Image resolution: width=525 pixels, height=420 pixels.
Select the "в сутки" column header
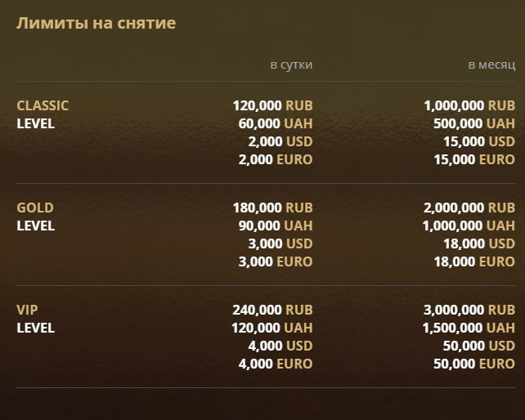click(291, 64)
